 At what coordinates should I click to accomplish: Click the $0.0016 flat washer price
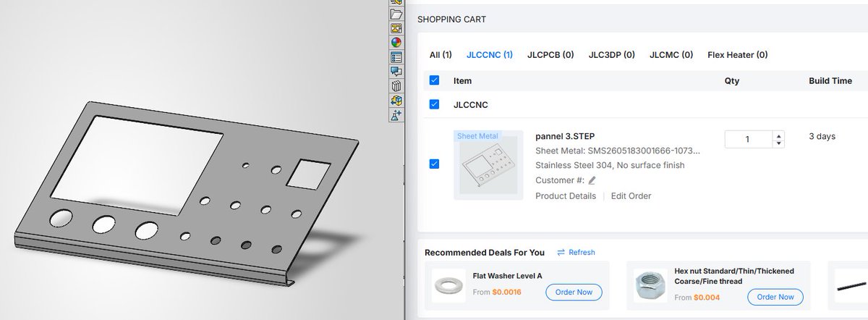[x=506, y=293]
